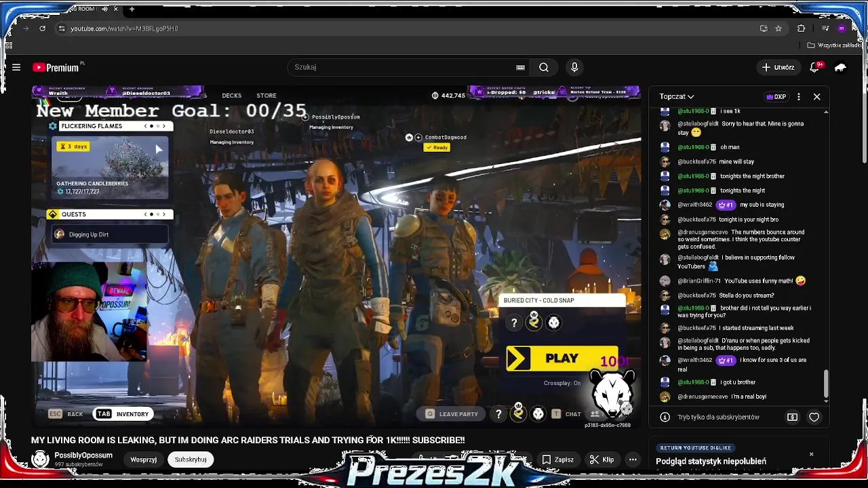Click the address bar URL
The width and height of the screenshot is (868, 488).
tap(124, 28)
